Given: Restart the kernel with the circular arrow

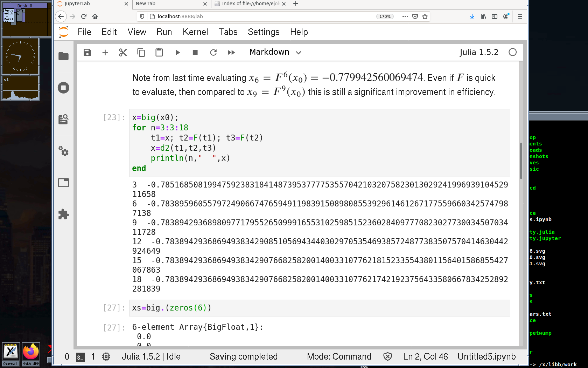Looking at the screenshot, I should 213,53.
